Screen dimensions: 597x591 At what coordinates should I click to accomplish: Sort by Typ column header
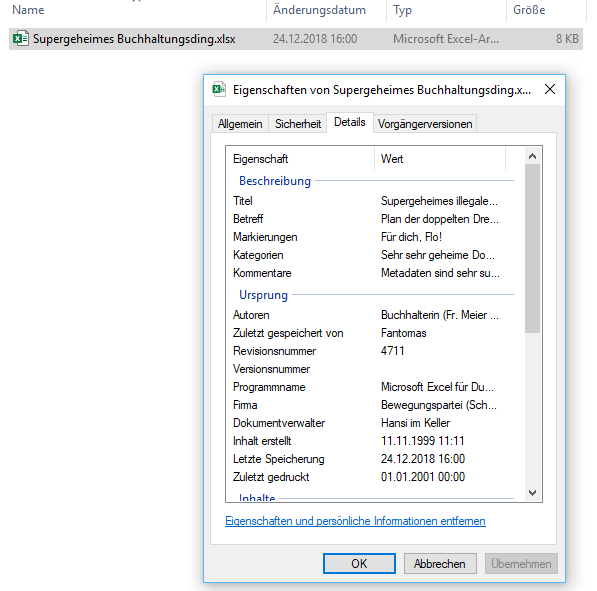coord(402,10)
